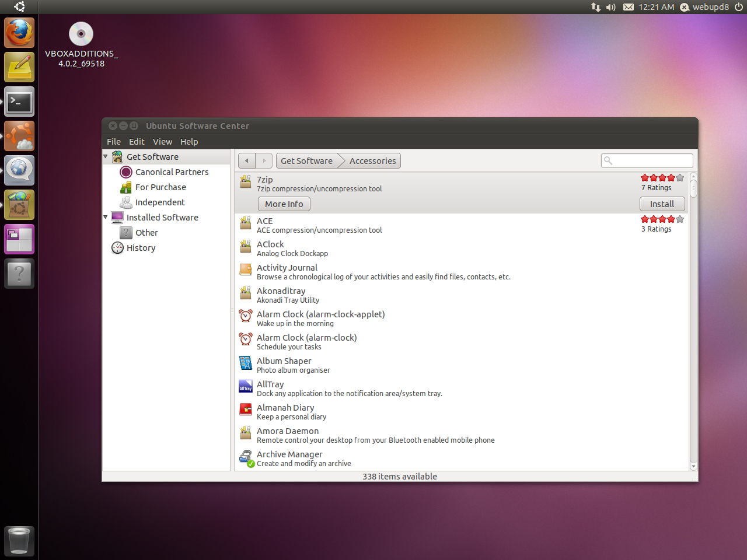This screenshot has height=560, width=747.
Task: Click the AllTray app icon
Action: click(246, 387)
